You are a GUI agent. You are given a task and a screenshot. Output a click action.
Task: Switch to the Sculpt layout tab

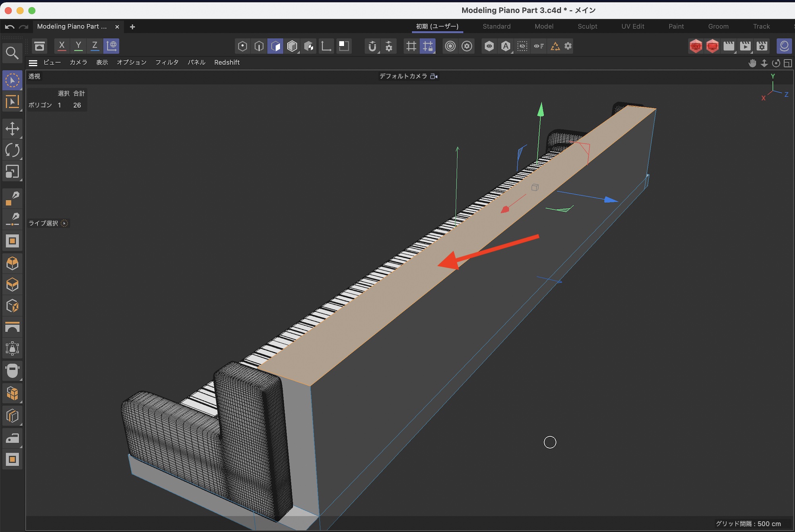[x=587, y=26]
